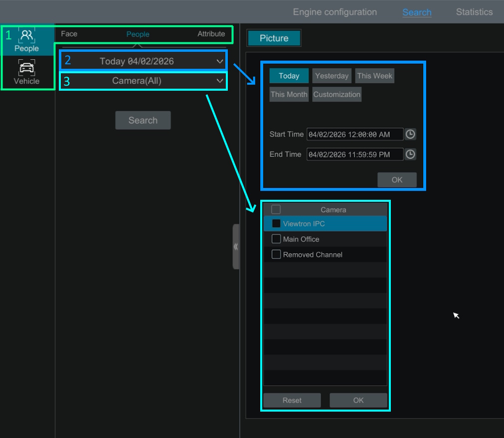
Task: Open End Time clock picker
Action: pos(410,154)
